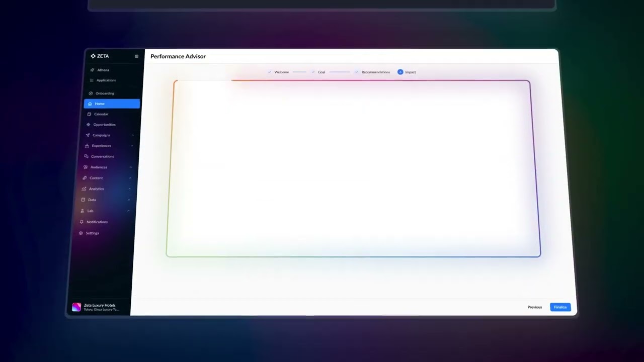Viewport: 644px width, 362px height.
Task: Click the Previous button
Action: [x=535, y=307]
